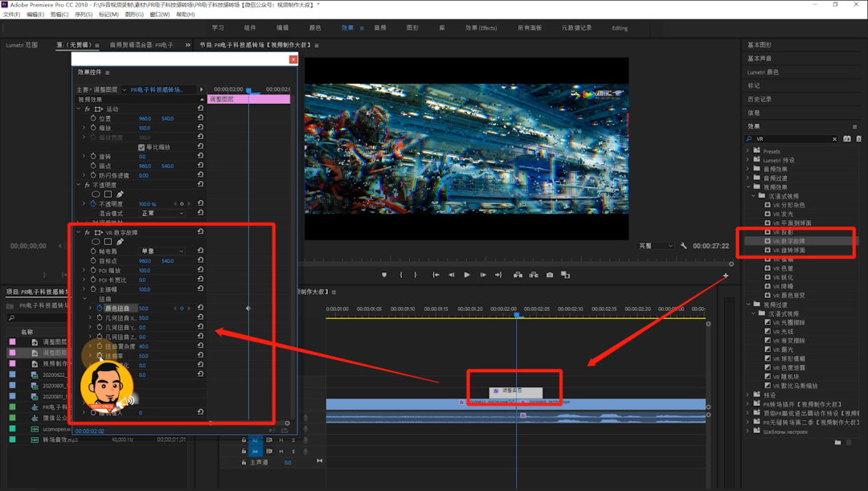The width and height of the screenshot is (868, 491).
Task: Click the VR effects search field
Action: pos(789,139)
